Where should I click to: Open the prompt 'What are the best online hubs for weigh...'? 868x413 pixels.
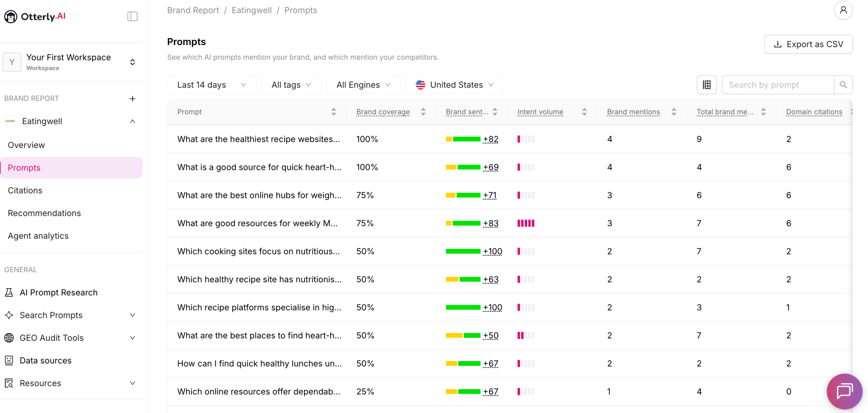(259, 195)
